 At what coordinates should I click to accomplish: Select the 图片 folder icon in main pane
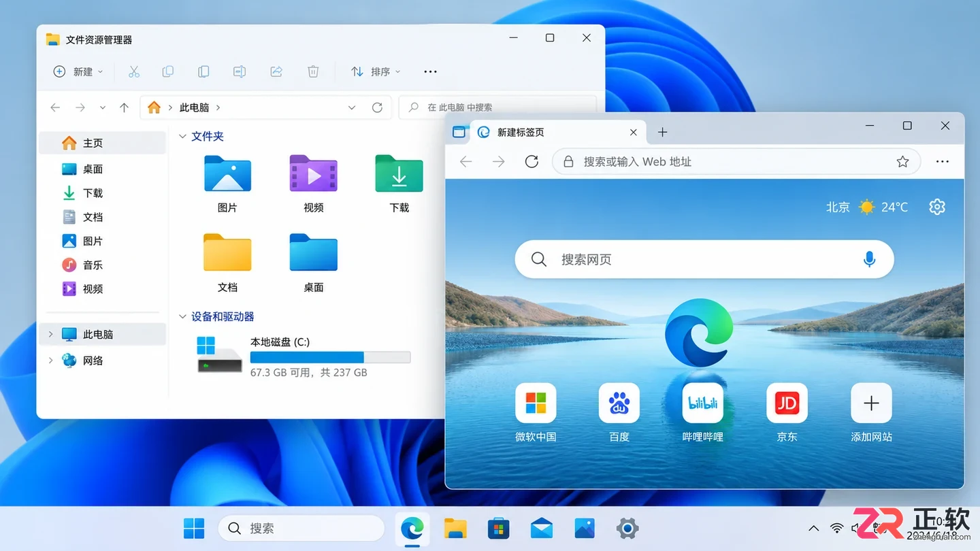[227, 174]
